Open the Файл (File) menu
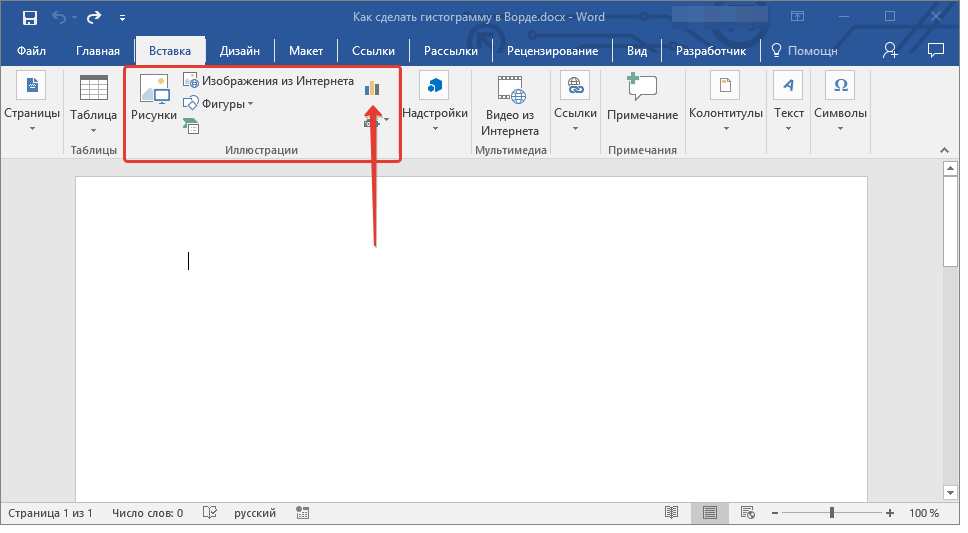Image resolution: width=968 pixels, height=533 pixels. pyautogui.click(x=31, y=51)
